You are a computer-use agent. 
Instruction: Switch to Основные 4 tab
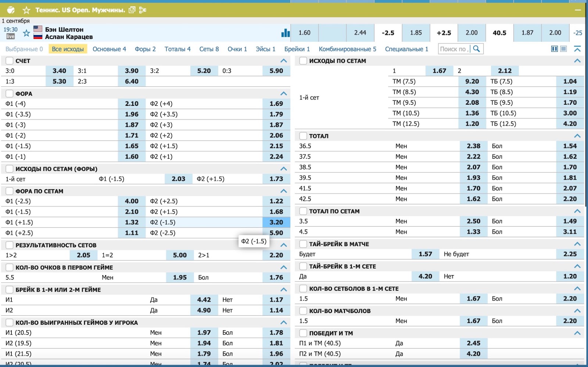(x=109, y=49)
